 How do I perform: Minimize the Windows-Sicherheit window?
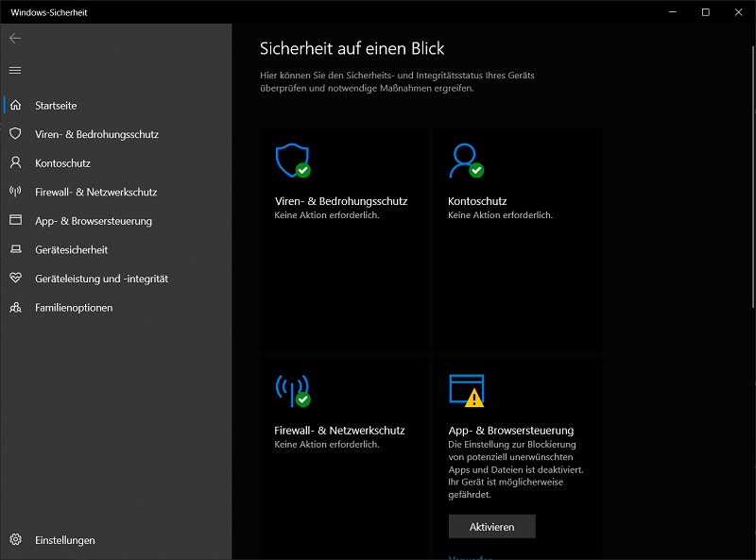pos(673,12)
